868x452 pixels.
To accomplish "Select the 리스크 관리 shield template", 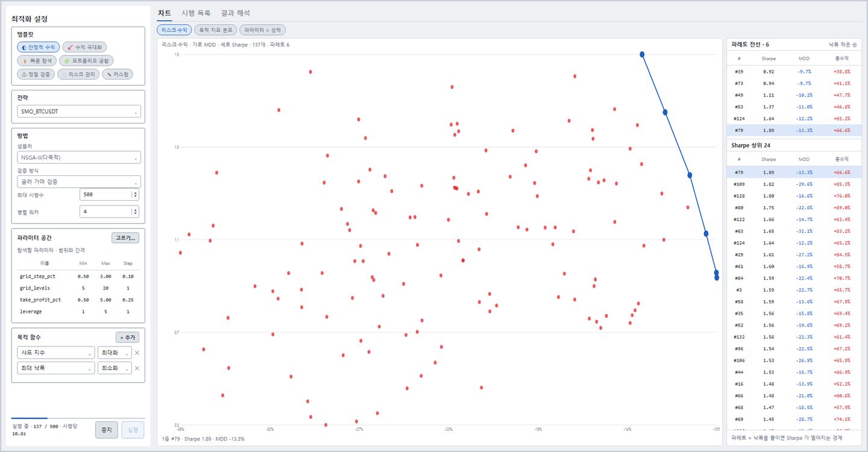I will (x=78, y=74).
